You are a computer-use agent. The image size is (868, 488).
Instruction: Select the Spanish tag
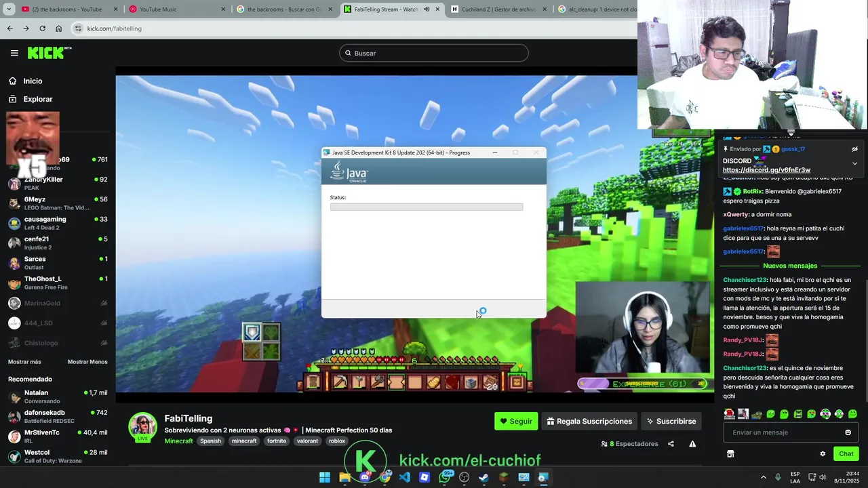210,441
